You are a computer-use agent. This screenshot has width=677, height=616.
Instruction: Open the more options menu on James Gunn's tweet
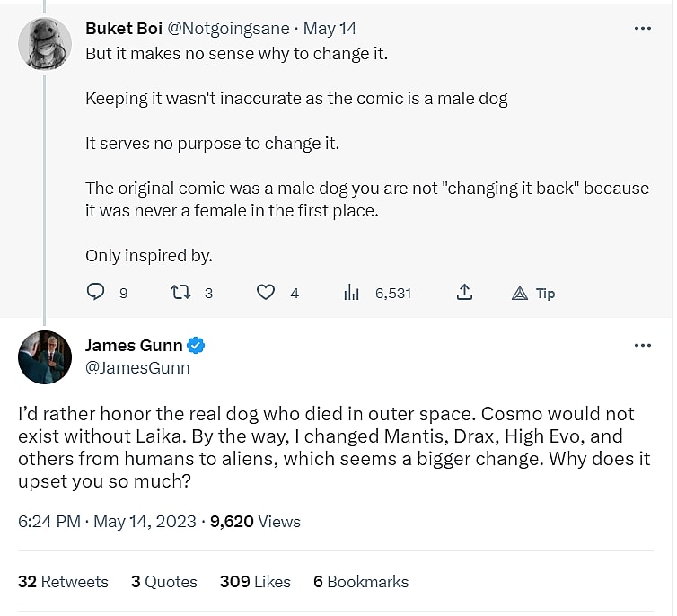pyautogui.click(x=642, y=346)
